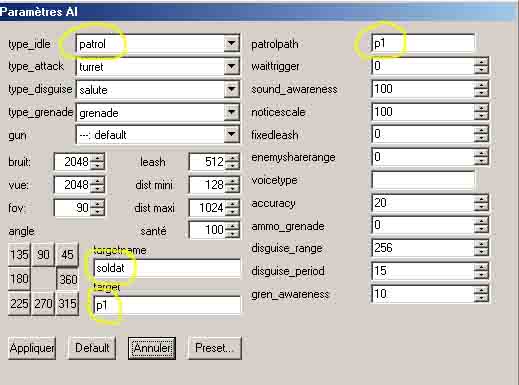Viewport: 519px width, 385px height.
Task: Click the waittrigger value field
Action: (x=422, y=66)
